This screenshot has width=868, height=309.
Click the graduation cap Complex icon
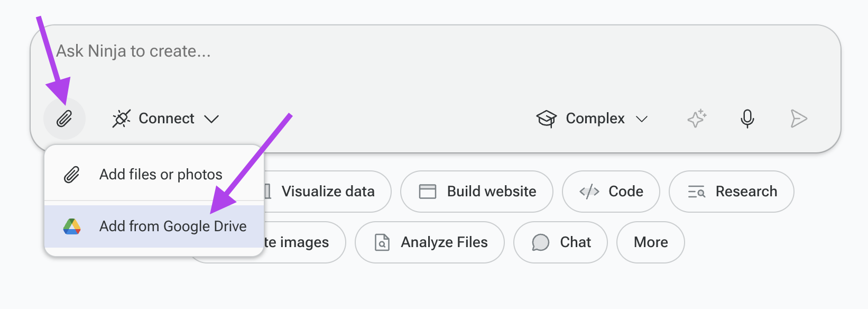(x=547, y=119)
